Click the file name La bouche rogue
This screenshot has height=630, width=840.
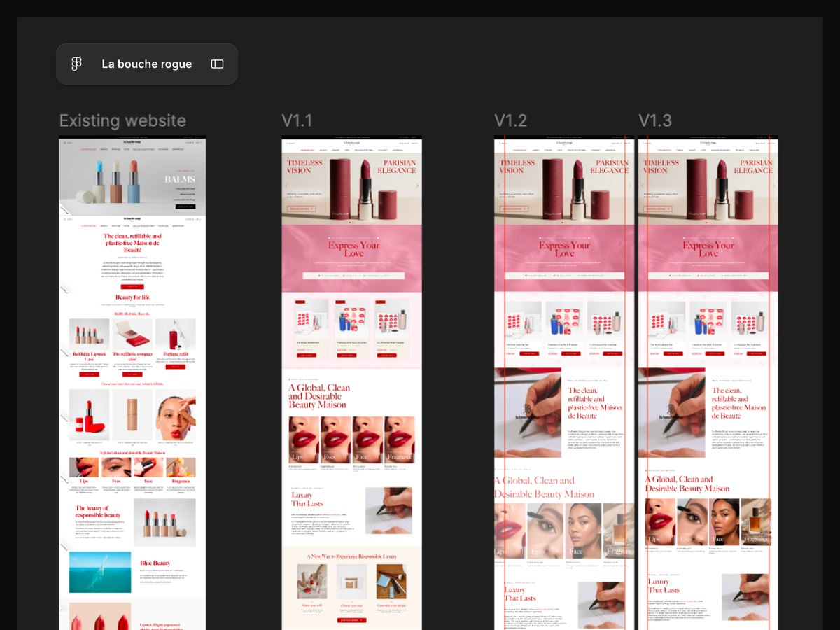point(147,64)
